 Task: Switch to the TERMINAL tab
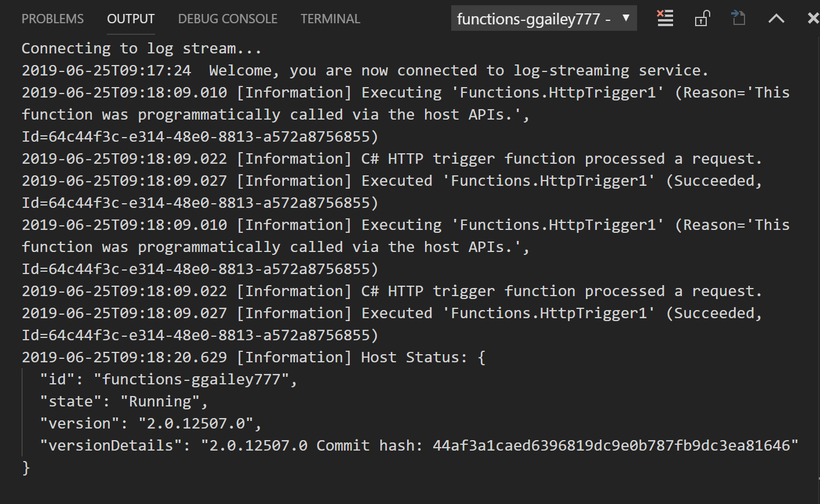330,18
